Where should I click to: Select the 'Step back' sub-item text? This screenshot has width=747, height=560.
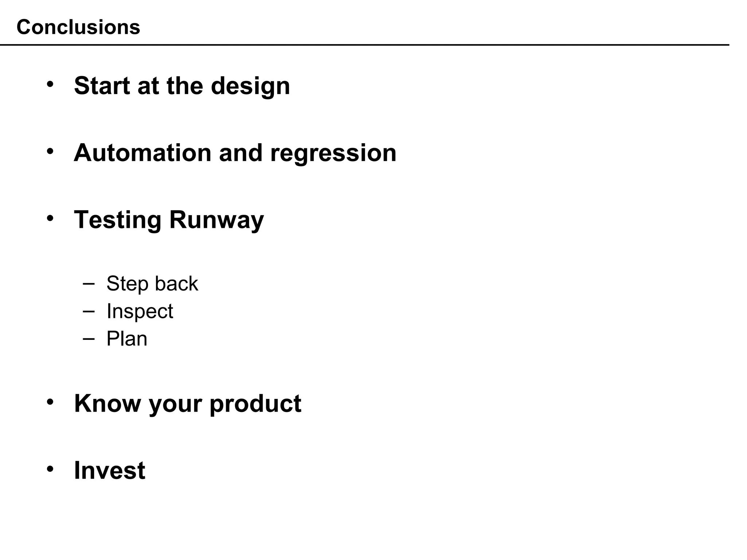[x=152, y=284]
